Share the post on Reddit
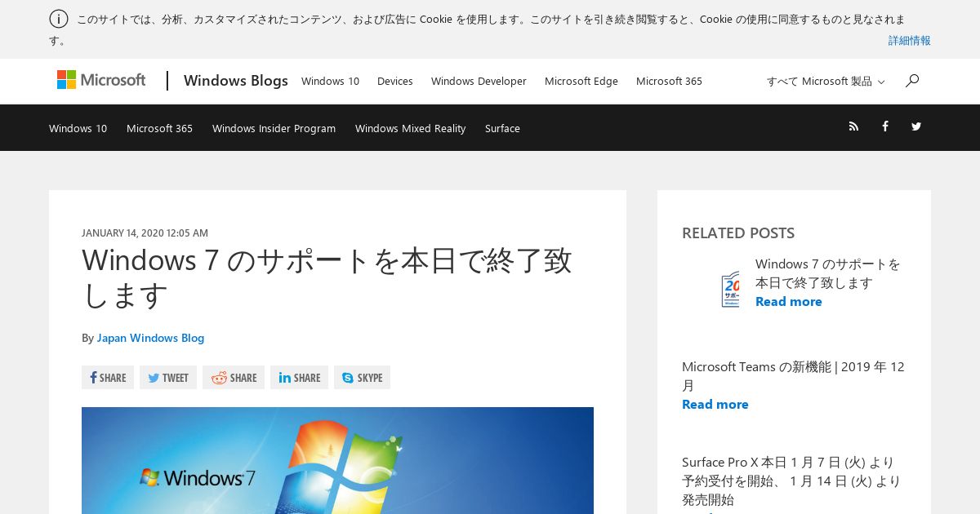980x514 pixels. [x=234, y=377]
